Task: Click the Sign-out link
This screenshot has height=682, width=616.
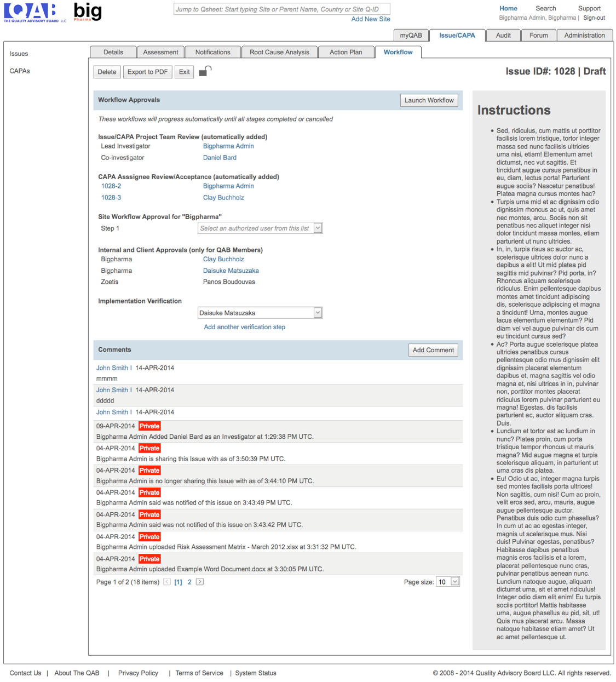Action: [594, 18]
